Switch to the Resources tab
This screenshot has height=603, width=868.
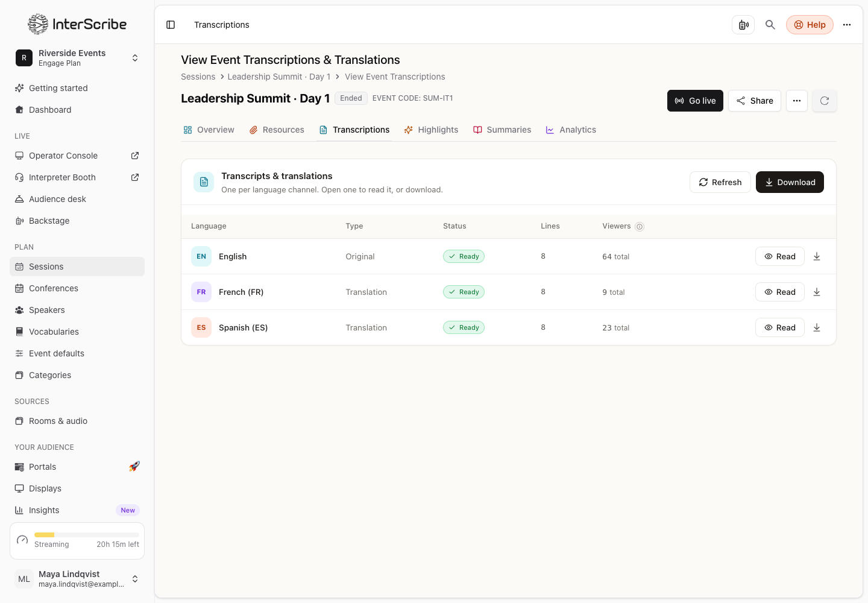click(x=277, y=130)
